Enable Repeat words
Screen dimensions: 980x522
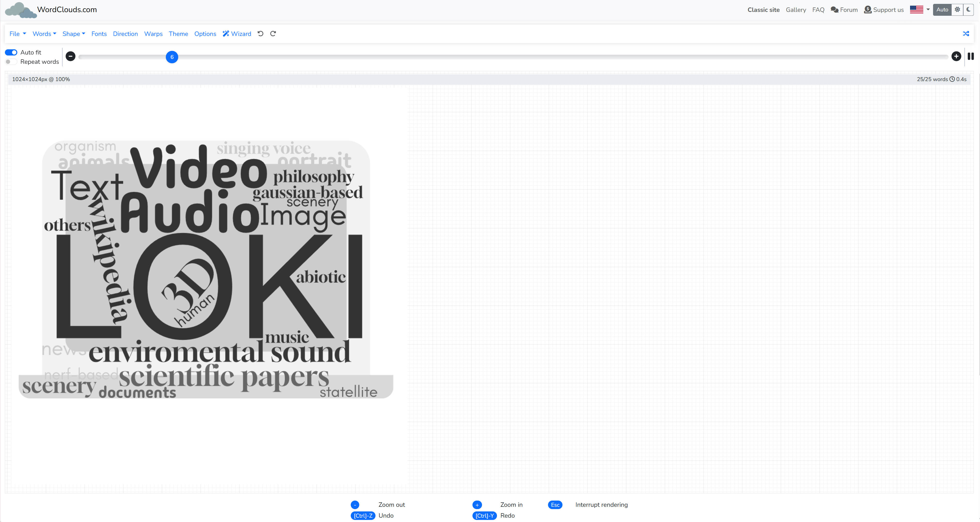tap(11, 61)
